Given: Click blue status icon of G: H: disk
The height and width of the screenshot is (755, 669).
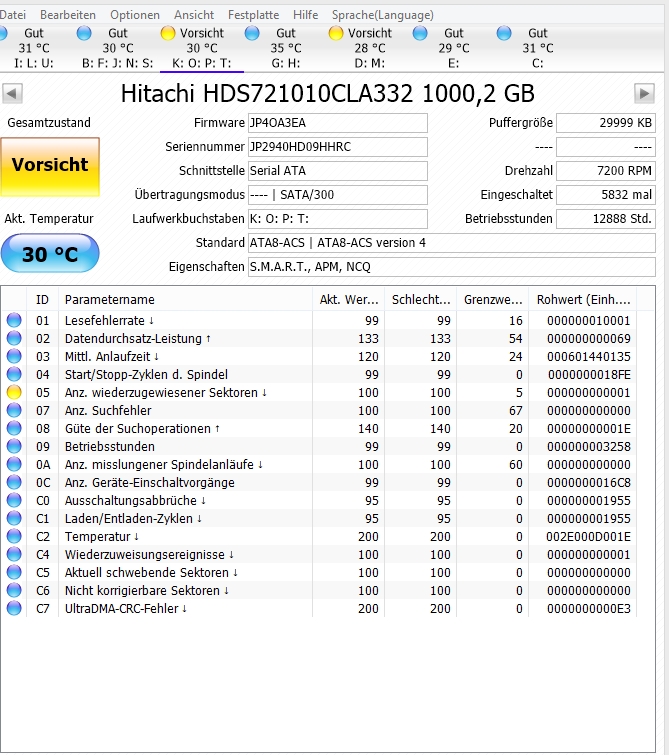Looking at the screenshot, I should pos(252,33).
